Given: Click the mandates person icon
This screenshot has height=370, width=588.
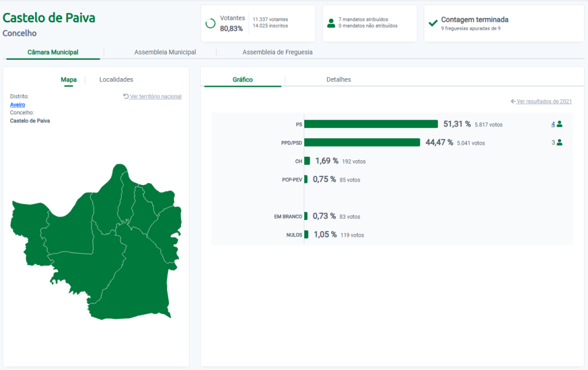Looking at the screenshot, I should 331,24.
